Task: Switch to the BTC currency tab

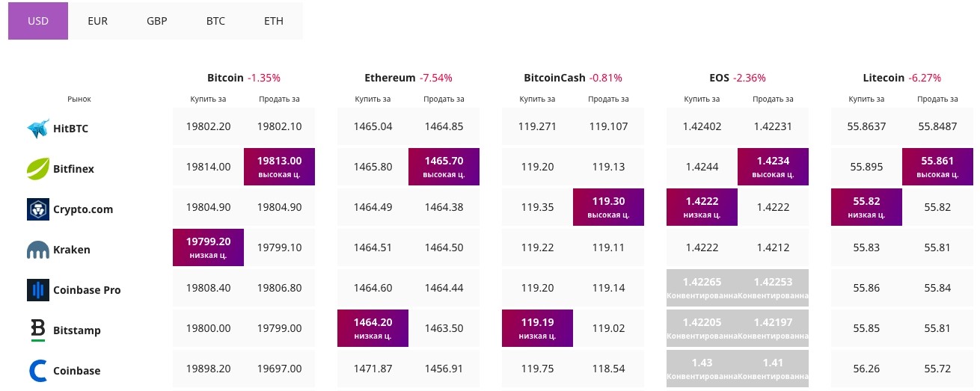Action: tap(215, 21)
